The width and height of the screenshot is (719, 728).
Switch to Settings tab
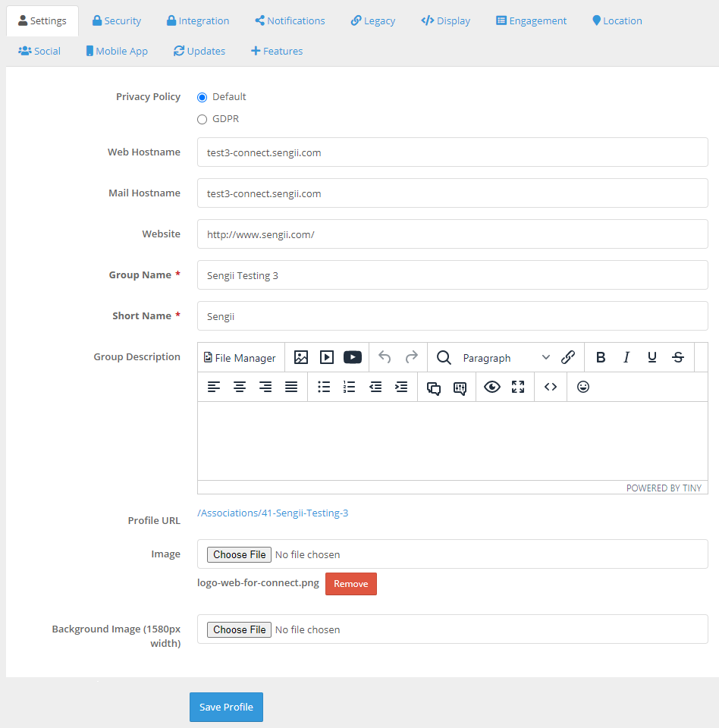[42, 21]
